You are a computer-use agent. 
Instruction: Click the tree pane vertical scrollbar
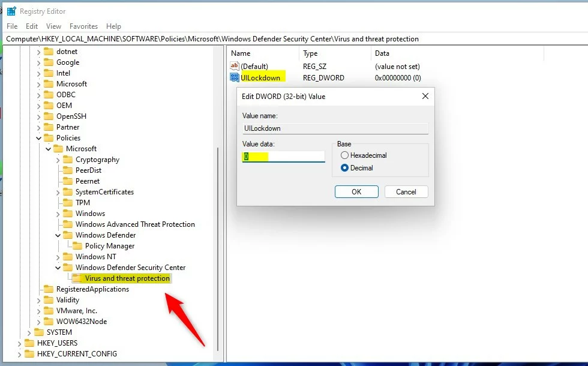tap(218, 249)
